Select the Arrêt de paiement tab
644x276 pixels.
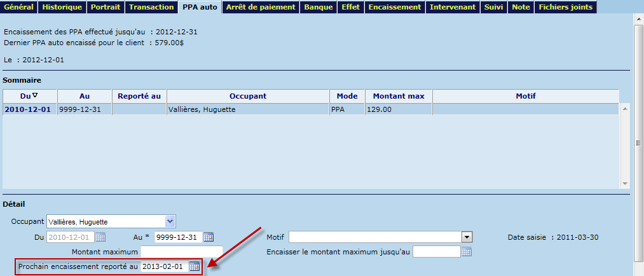[261, 7]
